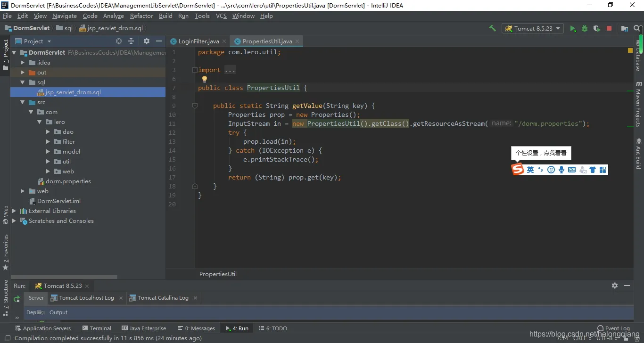Image resolution: width=644 pixels, height=343 pixels.
Task: Open Run panel settings gear
Action: click(x=615, y=286)
